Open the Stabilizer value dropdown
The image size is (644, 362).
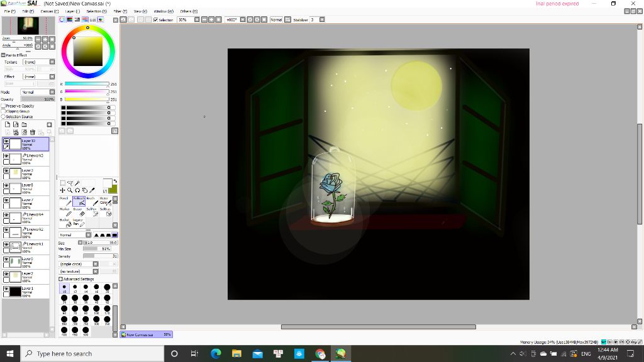coord(322,19)
